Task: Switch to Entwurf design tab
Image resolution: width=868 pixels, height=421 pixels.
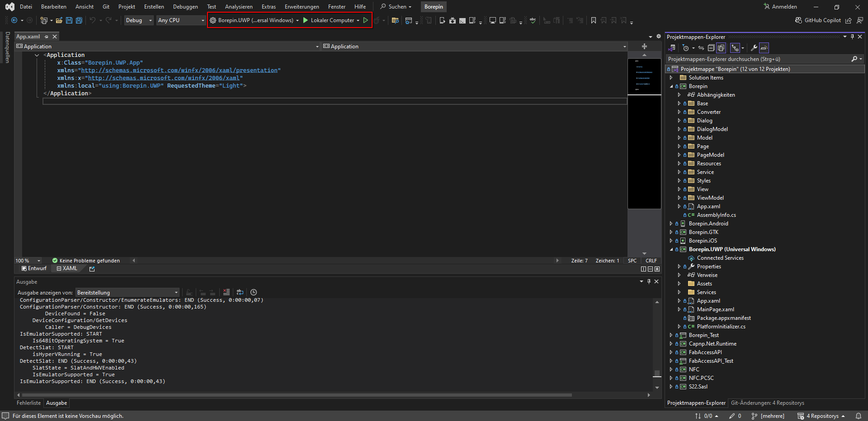Action: pyautogui.click(x=34, y=269)
